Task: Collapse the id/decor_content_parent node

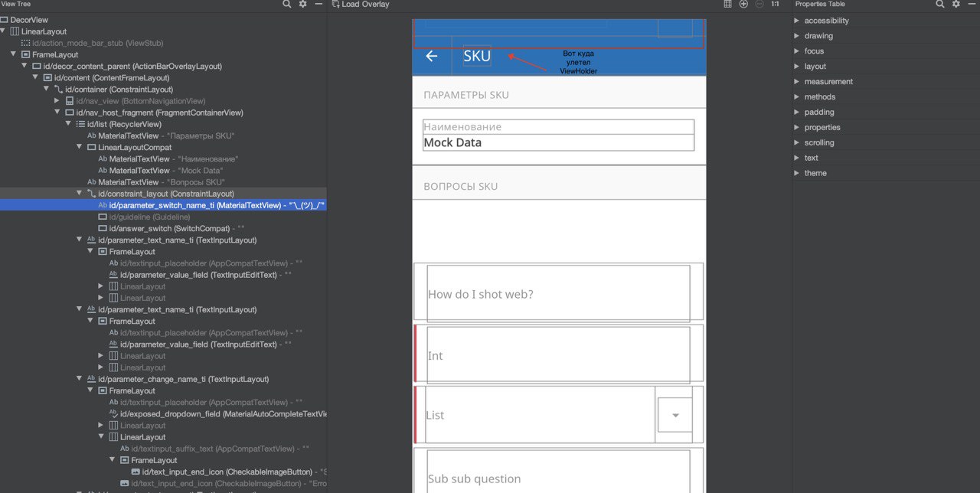Action: [x=24, y=67]
